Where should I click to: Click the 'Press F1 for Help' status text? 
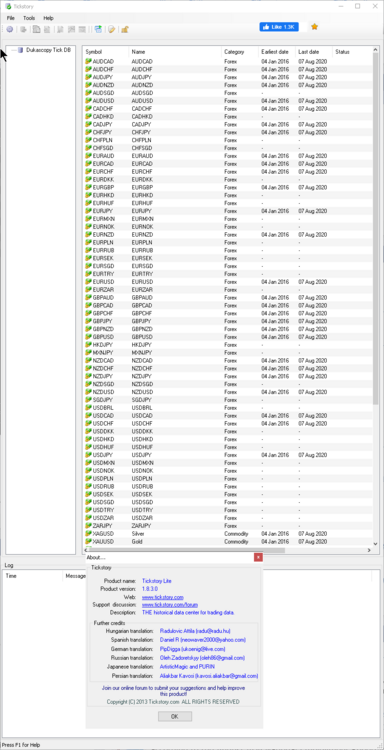tap(21, 745)
